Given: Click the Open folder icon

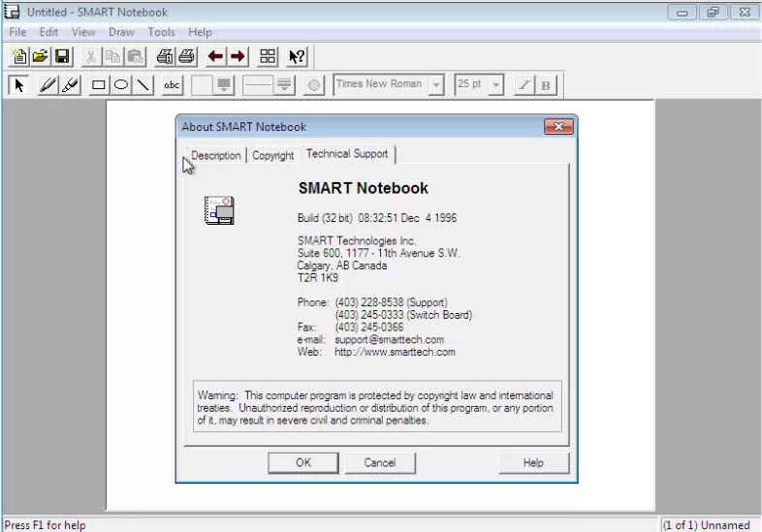Looking at the screenshot, I should (40, 56).
